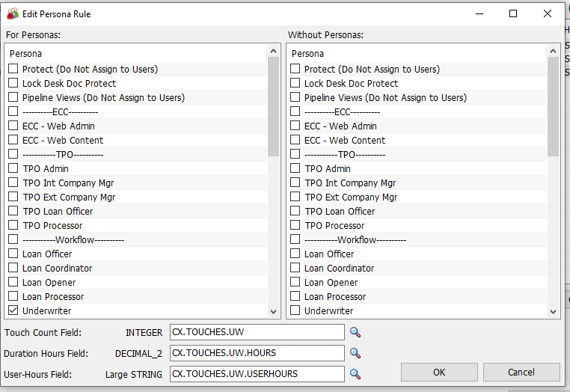Open field search for Touch Count Field
The height and width of the screenshot is (392, 570).
coord(355,332)
